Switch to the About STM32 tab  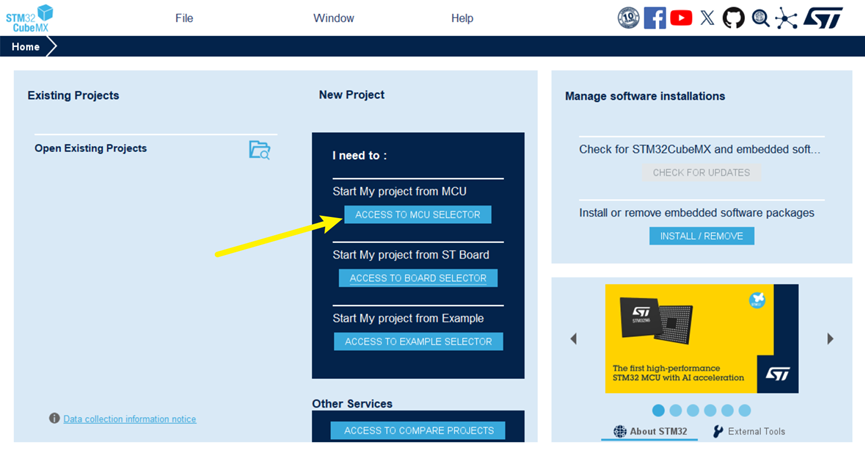[650, 431]
